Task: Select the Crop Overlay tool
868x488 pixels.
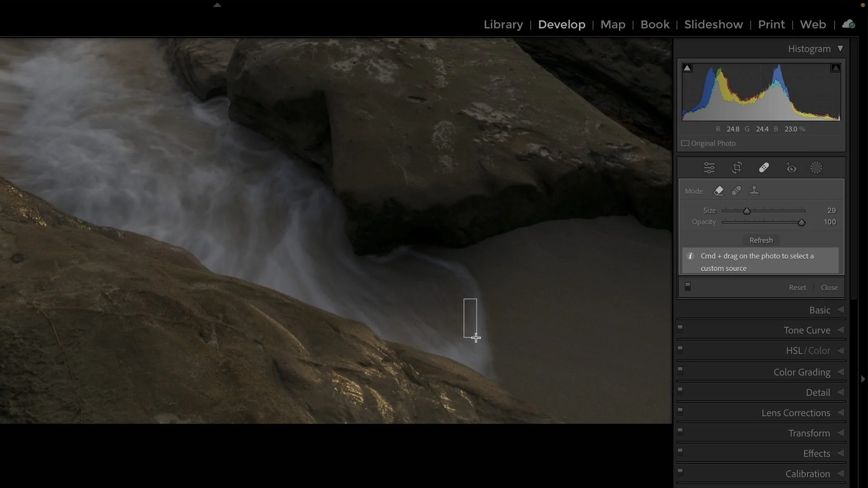Action: pyautogui.click(x=737, y=168)
